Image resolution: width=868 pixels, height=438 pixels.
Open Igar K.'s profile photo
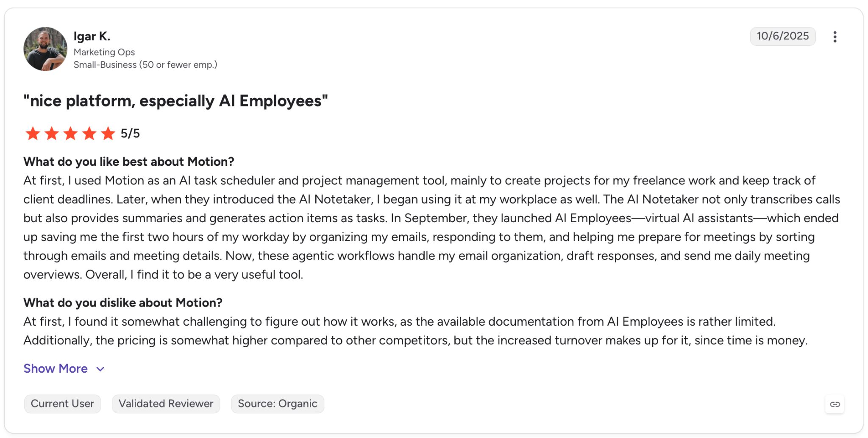click(x=45, y=49)
